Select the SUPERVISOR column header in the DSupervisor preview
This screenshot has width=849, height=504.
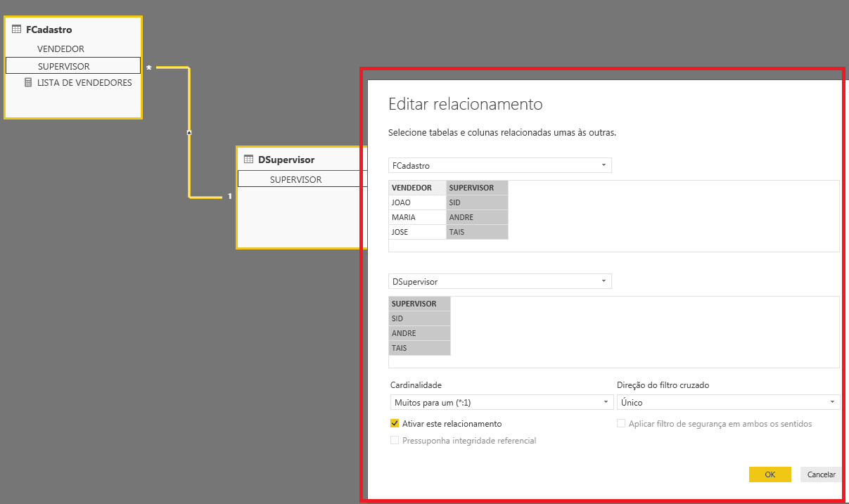click(x=419, y=304)
